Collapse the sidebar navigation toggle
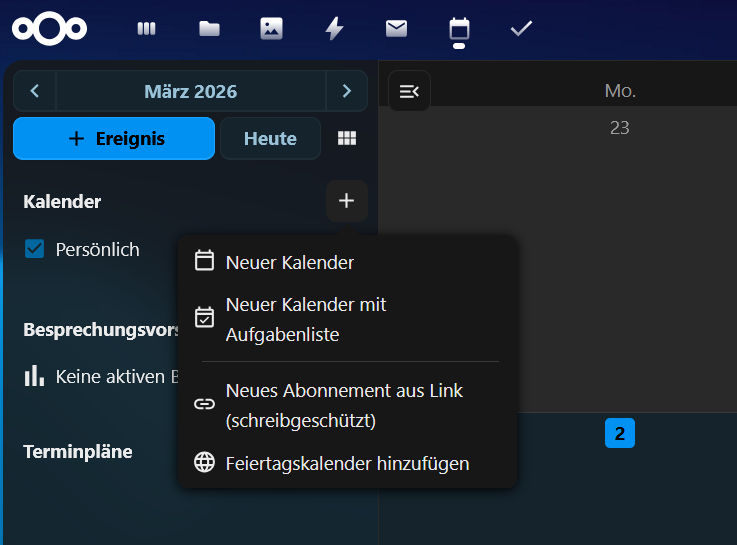 409,91
